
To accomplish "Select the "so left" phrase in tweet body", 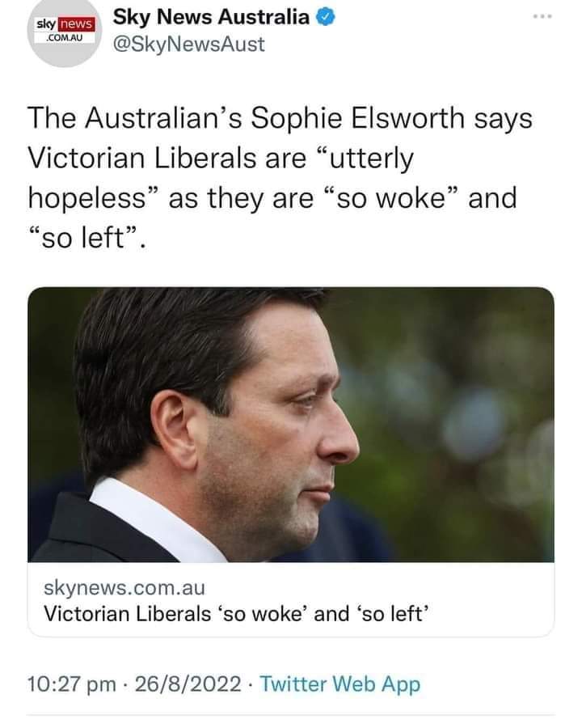I will tap(83, 238).
